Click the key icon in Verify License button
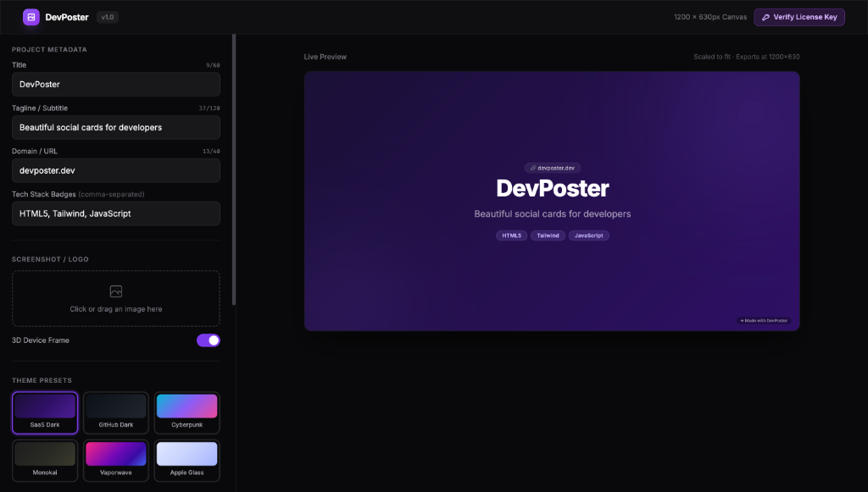 [x=765, y=17]
